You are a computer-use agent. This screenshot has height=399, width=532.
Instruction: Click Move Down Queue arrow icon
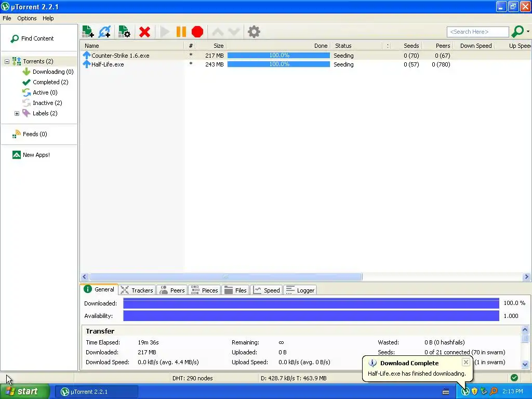click(x=234, y=32)
